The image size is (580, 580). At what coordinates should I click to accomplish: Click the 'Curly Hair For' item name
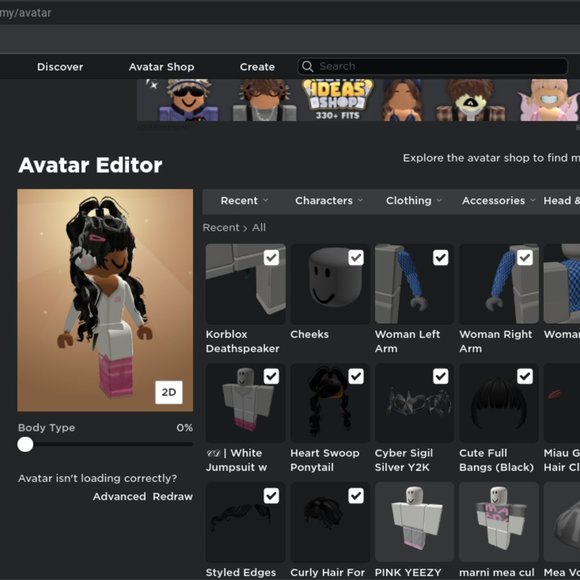327,572
